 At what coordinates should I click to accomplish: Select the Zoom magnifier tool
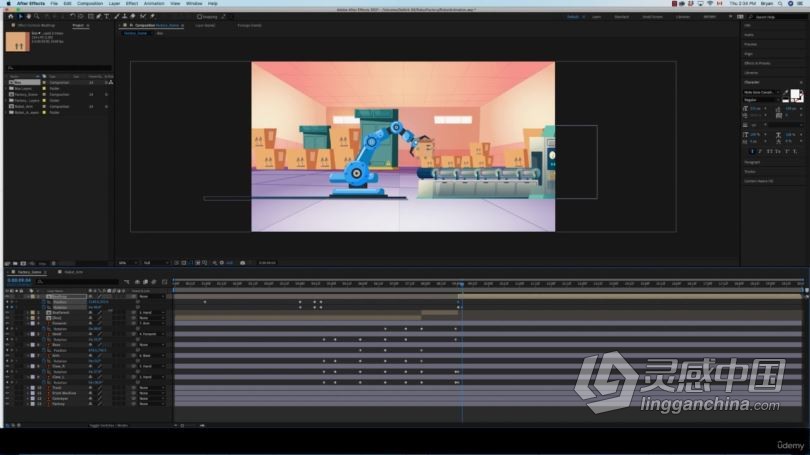(x=36, y=17)
